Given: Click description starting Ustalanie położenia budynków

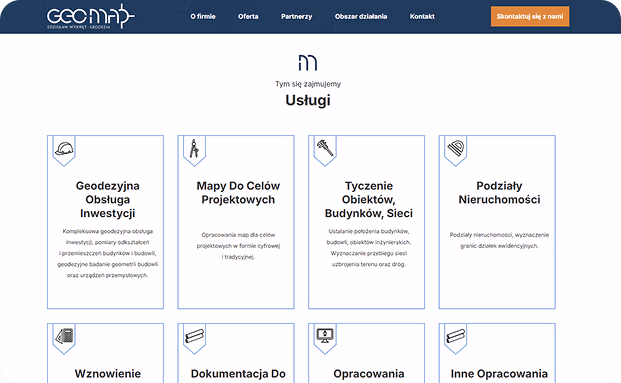Looking at the screenshot, I should [369, 248].
